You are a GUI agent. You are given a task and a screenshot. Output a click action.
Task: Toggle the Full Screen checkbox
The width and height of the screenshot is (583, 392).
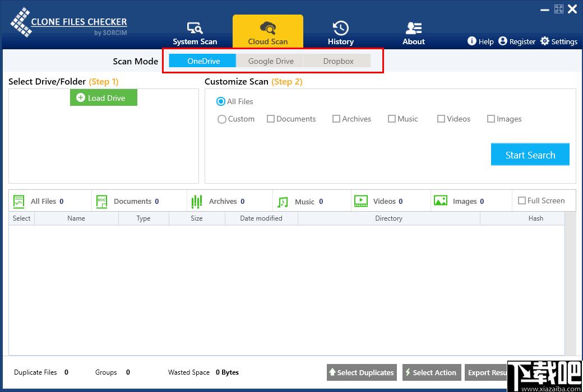(522, 200)
